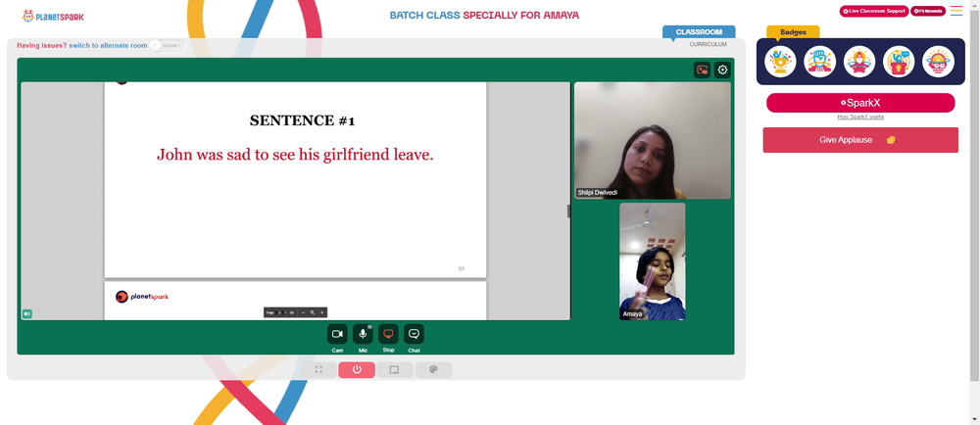Choose the podium speaker badge

tap(899, 62)
